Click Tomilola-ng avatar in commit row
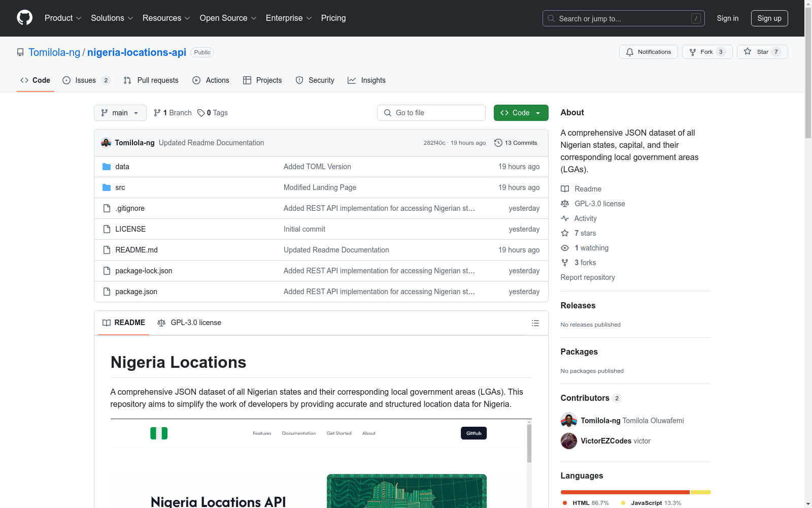This screenshot has width=812, height=508. pos(106,143)
